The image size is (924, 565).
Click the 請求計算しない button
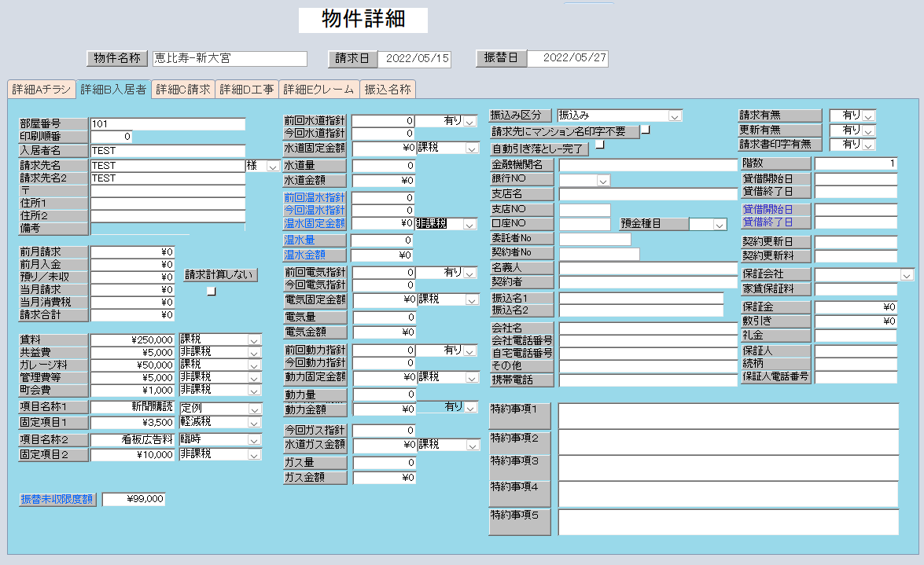220,275
